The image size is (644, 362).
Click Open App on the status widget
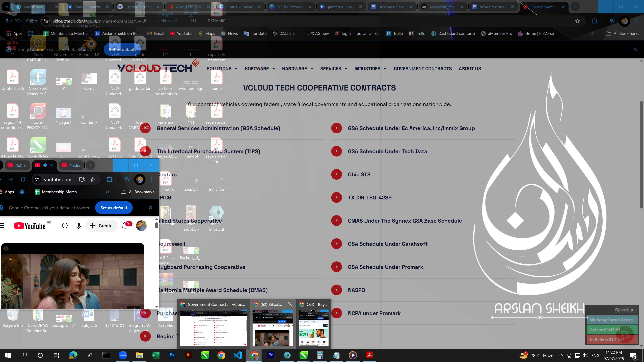point(626,310)
